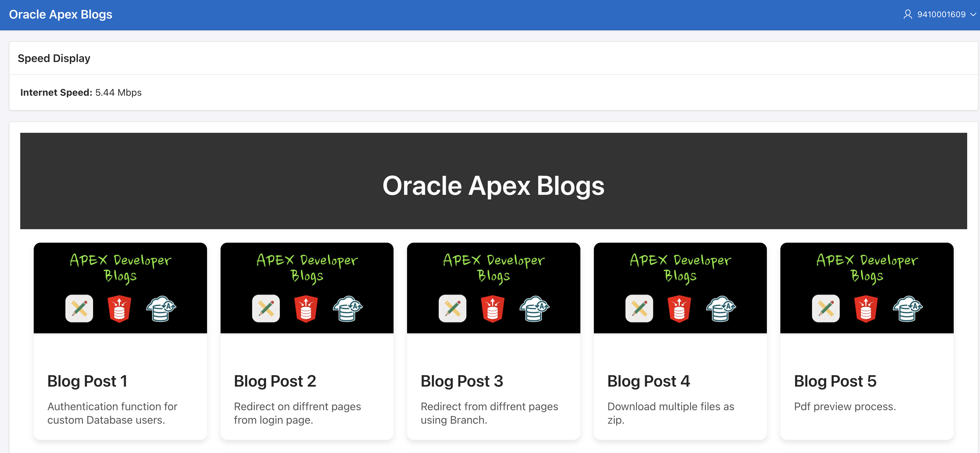Click pencil icon on Blog Post 5 card

pyautogui.click(x=826, y=308)
